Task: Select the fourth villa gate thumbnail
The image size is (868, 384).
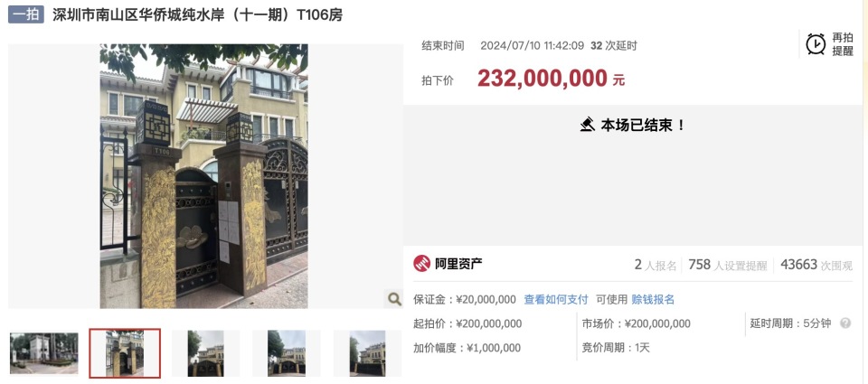Action: click(x=287, y=353)
